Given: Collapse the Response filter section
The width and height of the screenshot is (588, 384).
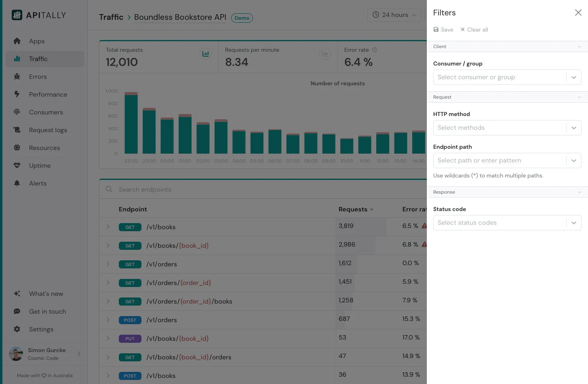Looking at the screenshot, I should pos(580,192).
